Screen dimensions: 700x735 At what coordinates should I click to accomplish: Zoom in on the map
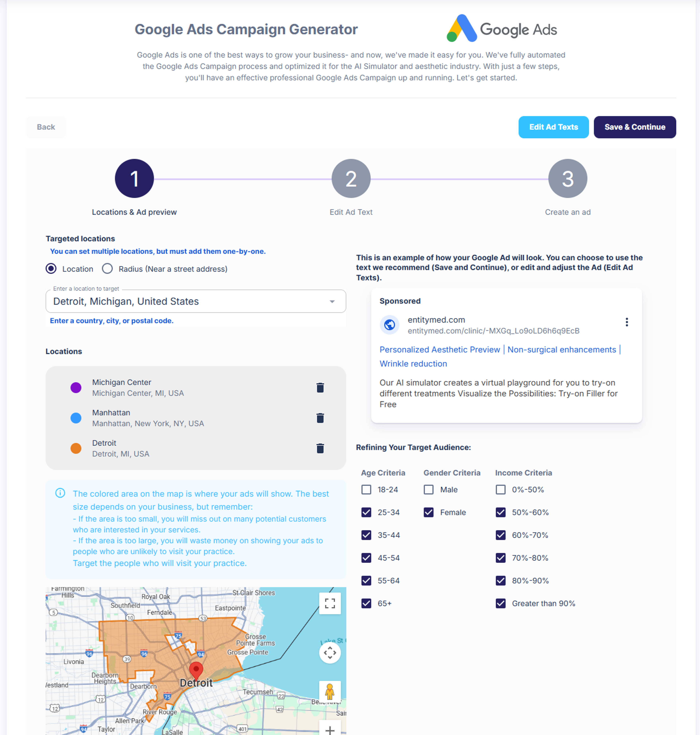pos(329,729)
